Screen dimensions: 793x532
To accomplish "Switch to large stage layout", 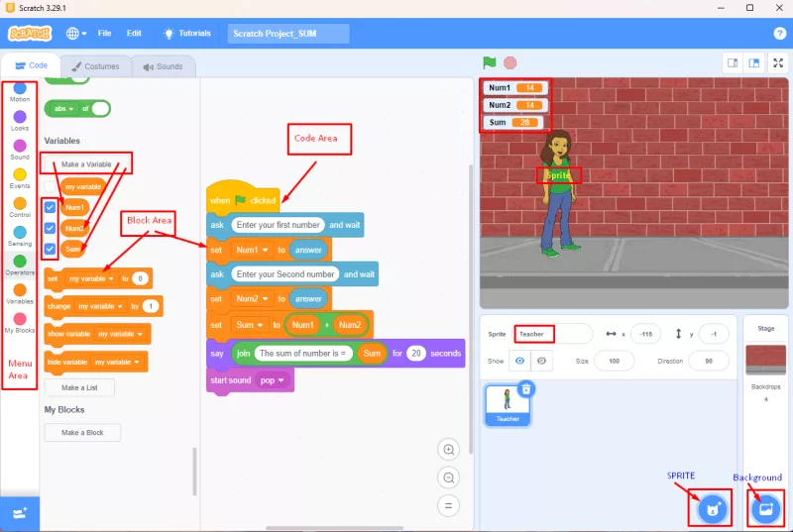I will pos(754,63).
